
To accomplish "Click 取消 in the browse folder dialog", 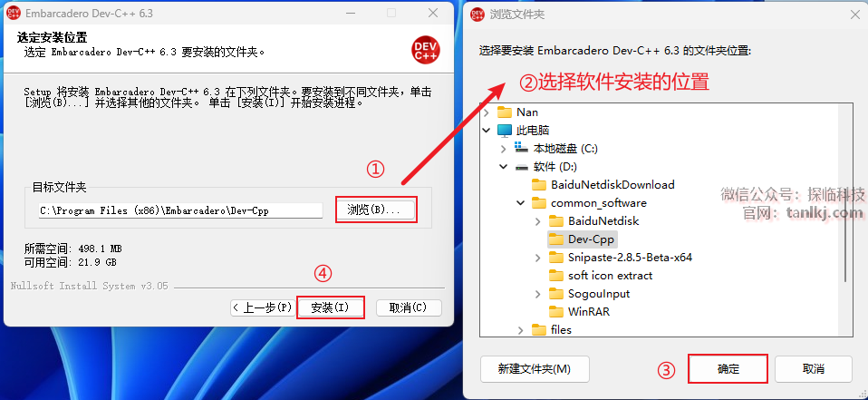I will [814, 369].
